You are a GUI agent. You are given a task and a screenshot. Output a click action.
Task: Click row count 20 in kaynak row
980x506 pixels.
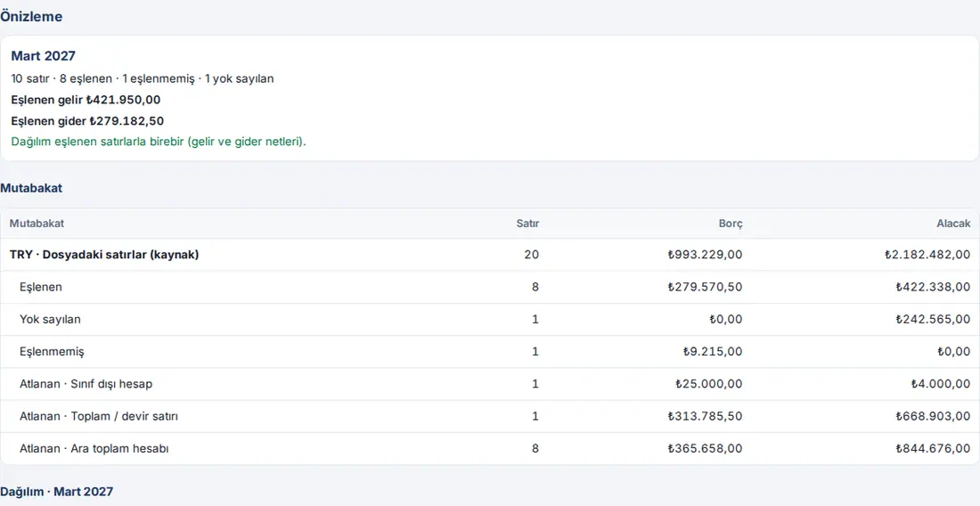click(532, 255)
